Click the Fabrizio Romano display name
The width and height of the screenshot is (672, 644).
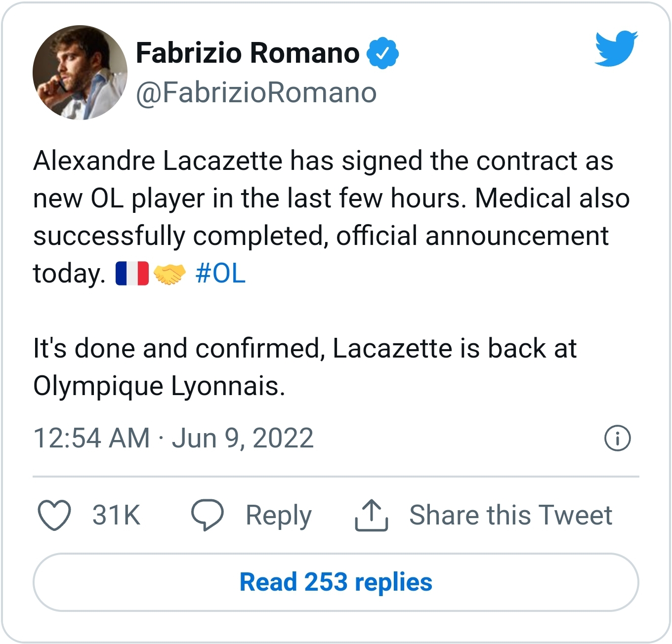[x=248, y=53]
